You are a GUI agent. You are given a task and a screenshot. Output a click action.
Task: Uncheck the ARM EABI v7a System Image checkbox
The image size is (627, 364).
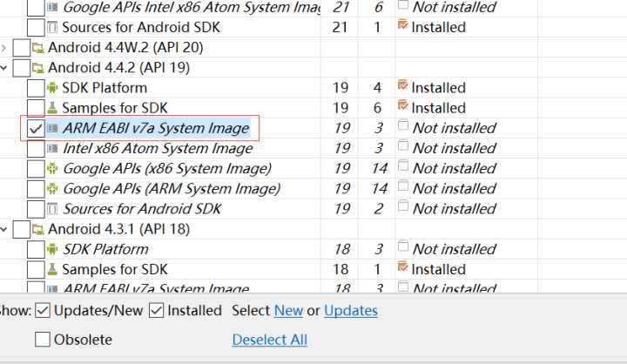pyautogui.click(x=36, y=128)
